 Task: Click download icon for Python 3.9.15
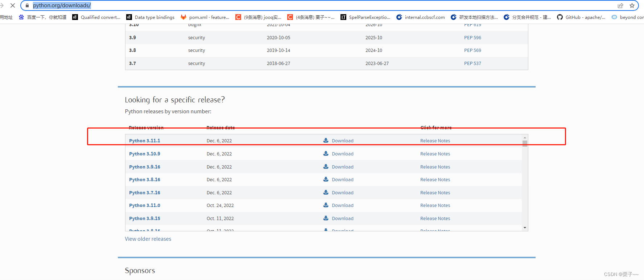click(x=326, y=218)
